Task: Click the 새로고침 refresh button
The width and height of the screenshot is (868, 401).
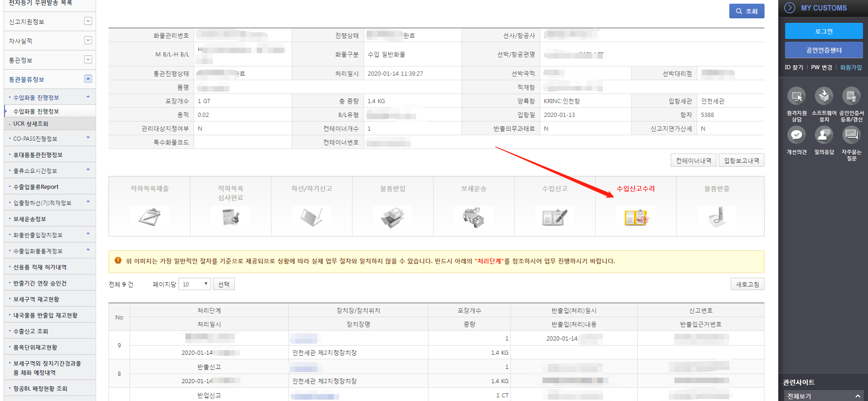Action: [x=747, y=284]
